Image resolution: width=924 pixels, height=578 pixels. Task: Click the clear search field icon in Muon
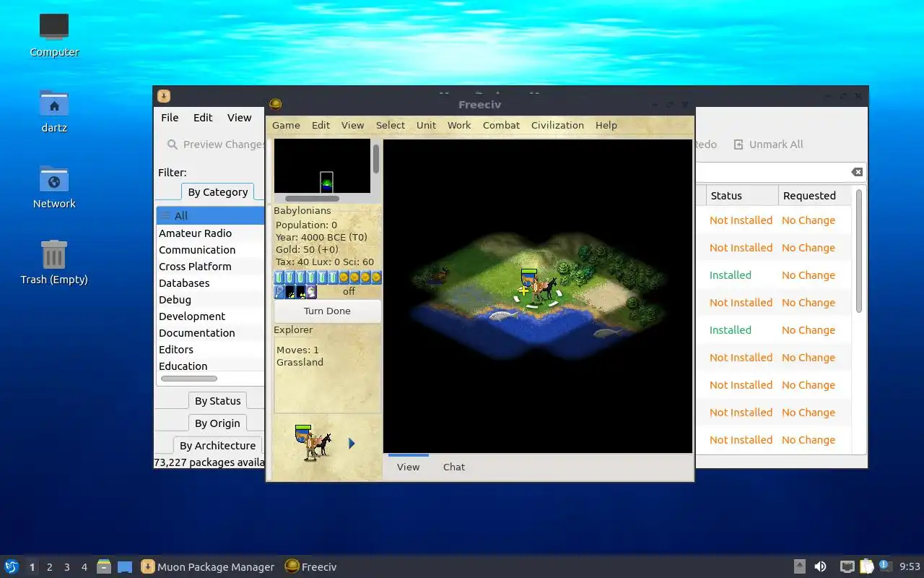coord(856,172)
